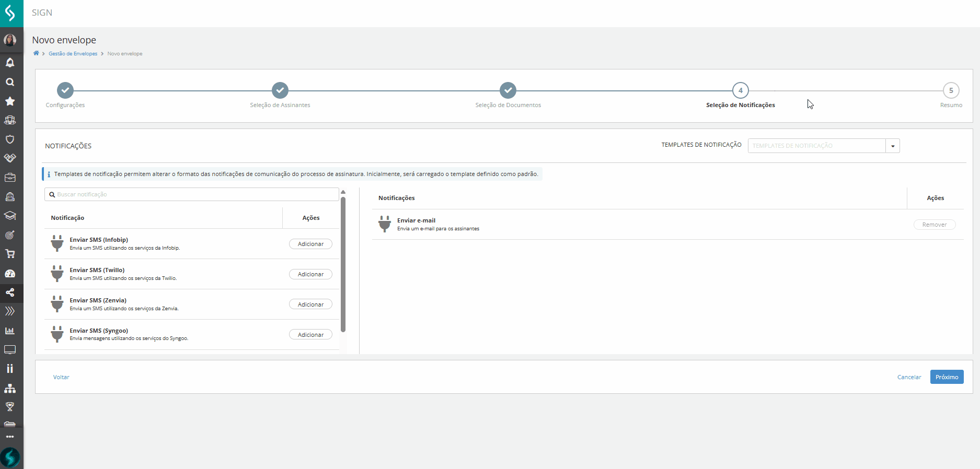
Task: Click the Enviar SMS (Zenvia) title text
Action: point(98,300)
